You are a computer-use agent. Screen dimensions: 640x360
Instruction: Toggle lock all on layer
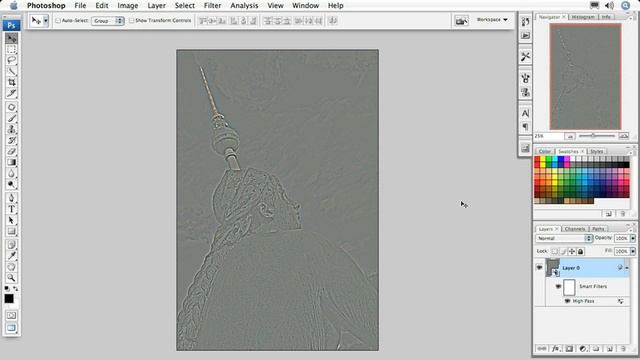[580, 251]
